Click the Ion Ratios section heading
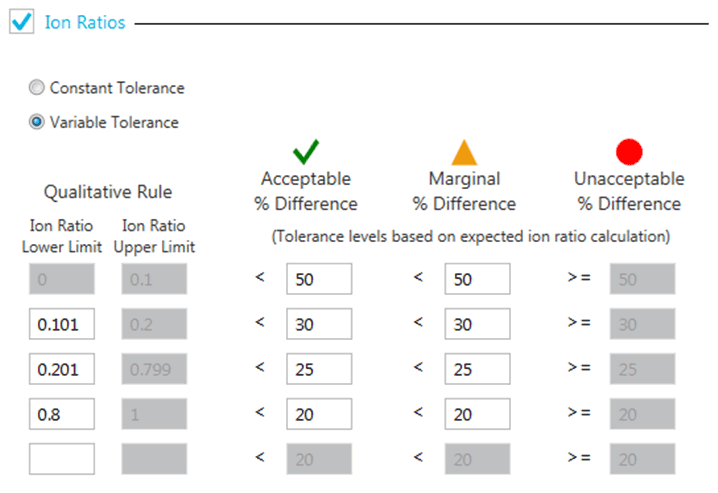The width and height of the screenshot is (718, 493). click(x=85, y=21)
